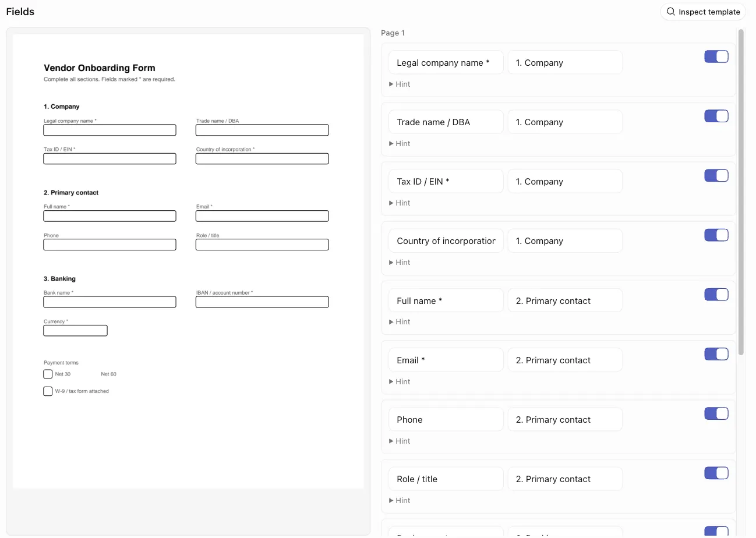Image resolution: width=756 pixels, height=538 pixels.
Task: Edit the 'Legal company name *' label field
Action: tap(446, 62)
